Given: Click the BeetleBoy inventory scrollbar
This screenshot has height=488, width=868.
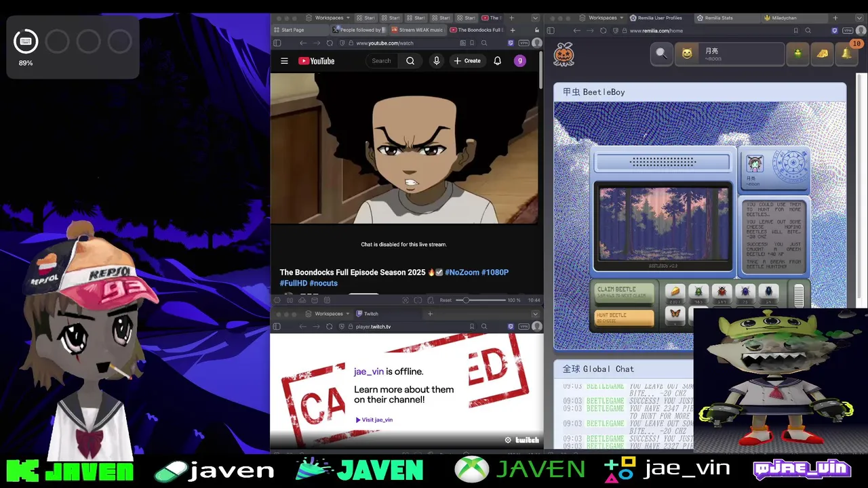Looking at the screenshot, I should click(x=799, y=296).
